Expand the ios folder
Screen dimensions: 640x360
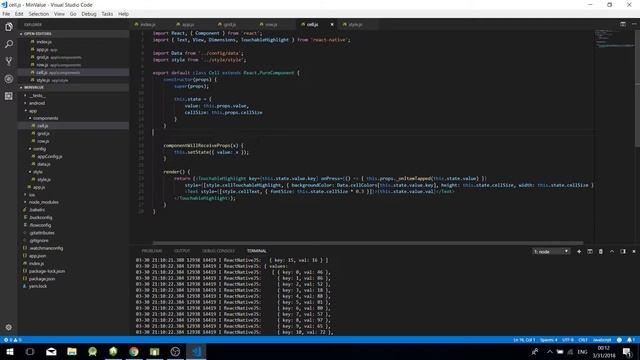(31, 195)
